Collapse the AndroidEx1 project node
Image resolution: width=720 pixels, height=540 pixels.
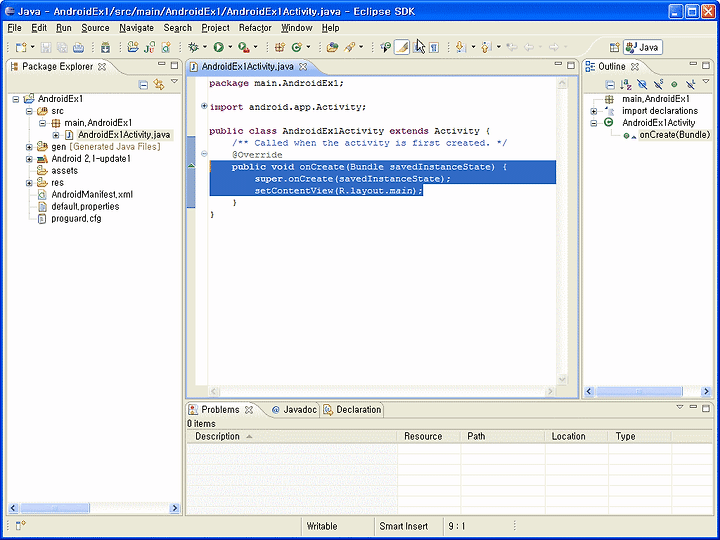pyautogui.click(x=16, y=99)
